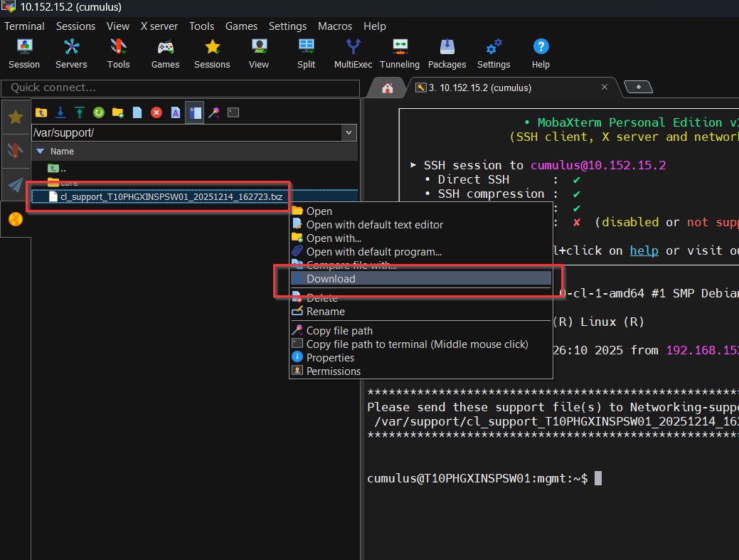
Task: Click the Split terminal icon
Action: point(307,53)
